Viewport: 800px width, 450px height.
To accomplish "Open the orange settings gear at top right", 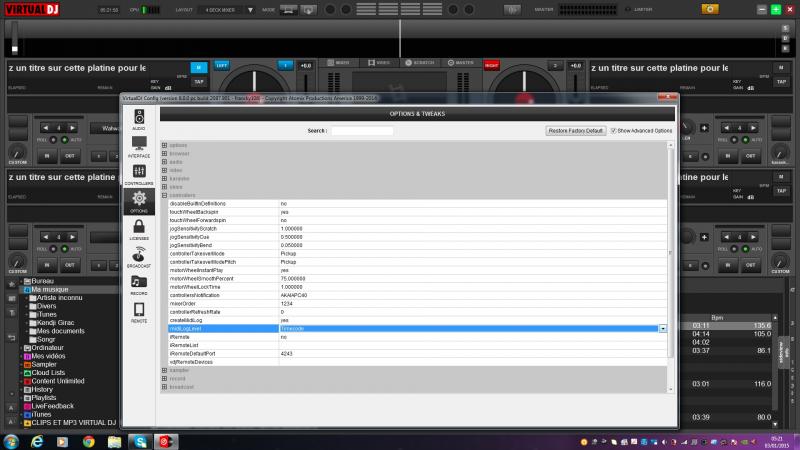I will 710,9.
